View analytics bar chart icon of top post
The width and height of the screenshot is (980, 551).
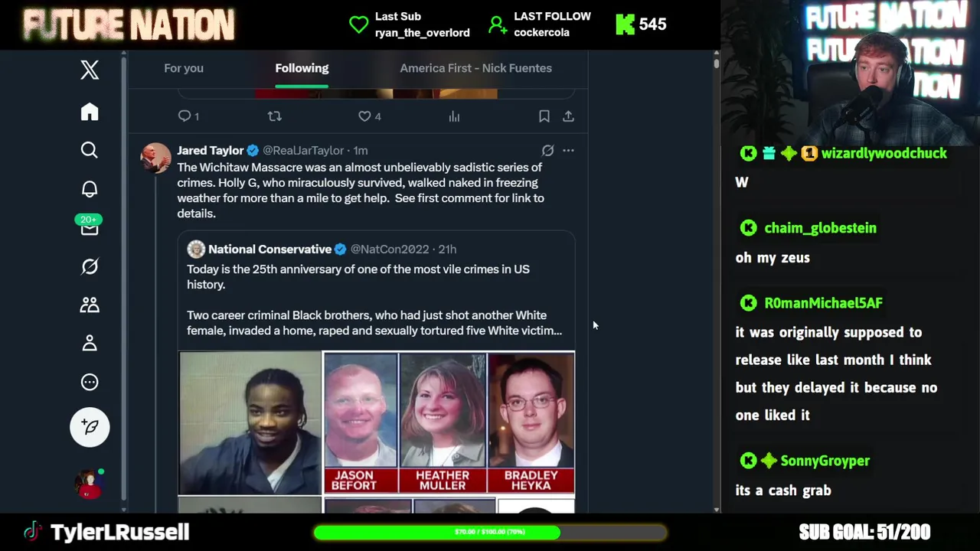[454, 116]
